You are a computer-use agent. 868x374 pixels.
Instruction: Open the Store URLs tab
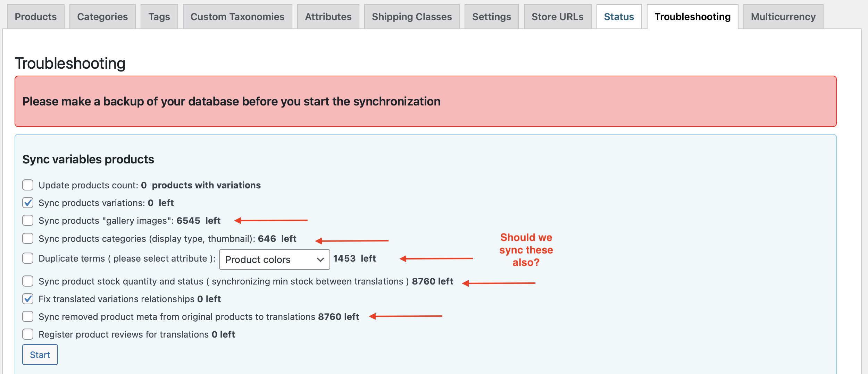[x=558, y=17]
